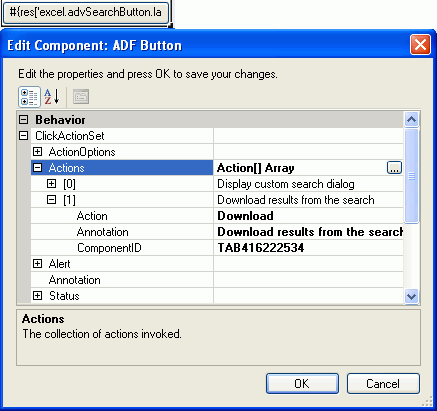Click the excel.advSearchButton ADF button

pos(86,12)
